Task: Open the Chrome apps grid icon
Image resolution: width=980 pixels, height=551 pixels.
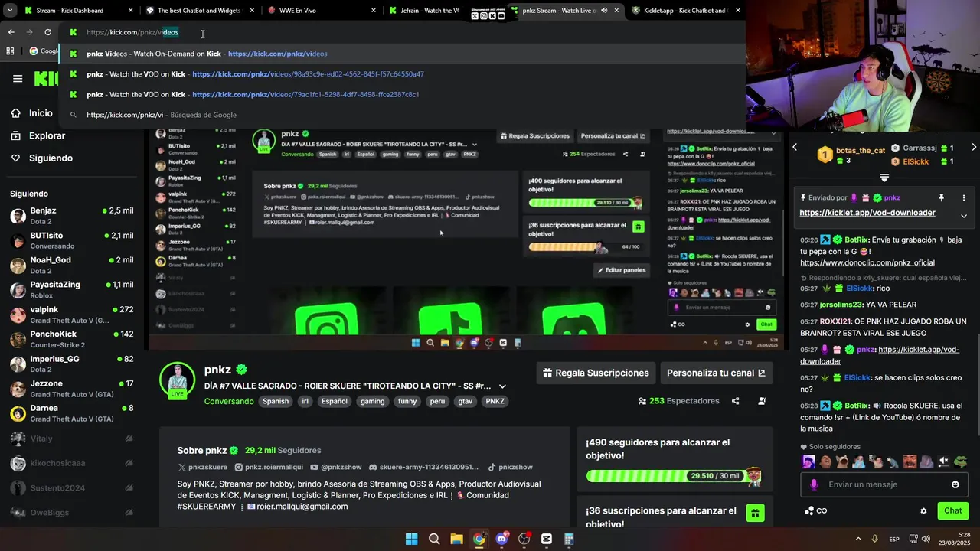Action: 10,51
